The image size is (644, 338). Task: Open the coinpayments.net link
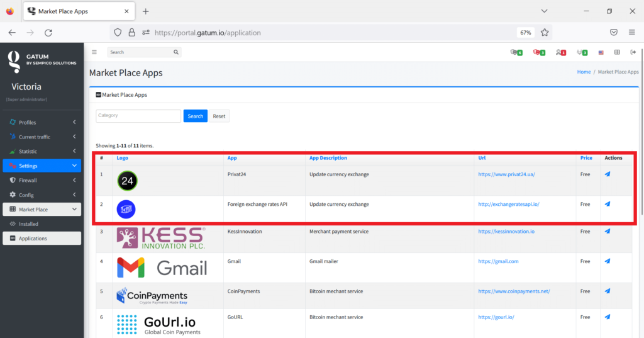point(514,291)
